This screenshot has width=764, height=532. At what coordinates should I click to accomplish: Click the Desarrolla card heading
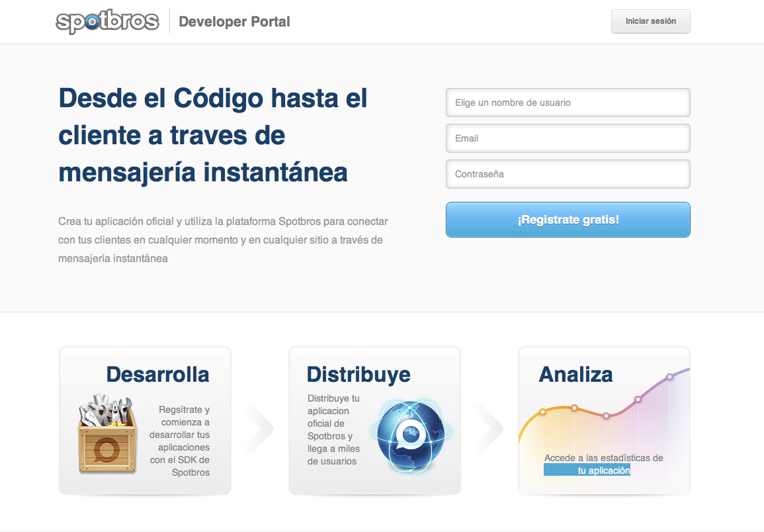click(157, 375)
